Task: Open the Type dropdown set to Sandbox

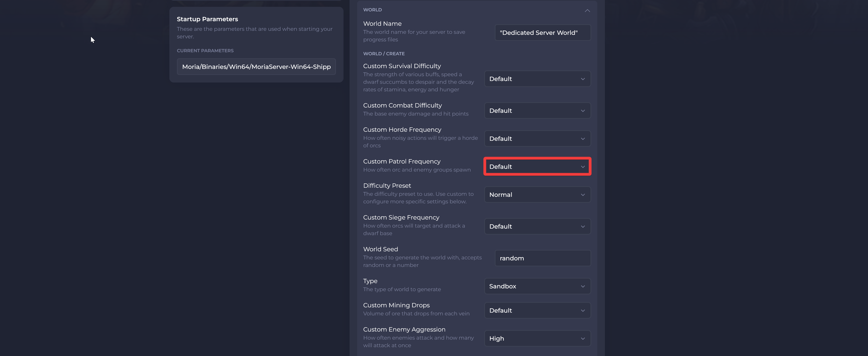Action: pos(537,286)
